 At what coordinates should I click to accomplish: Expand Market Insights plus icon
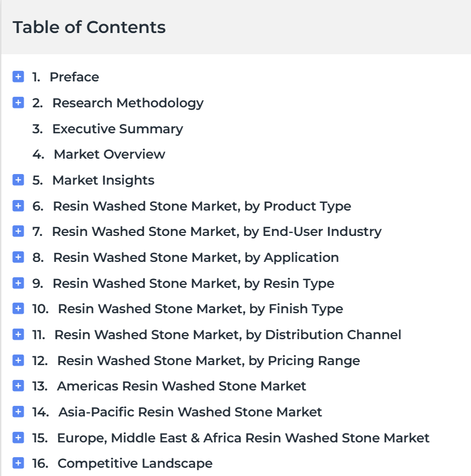(x=18, y=180)
